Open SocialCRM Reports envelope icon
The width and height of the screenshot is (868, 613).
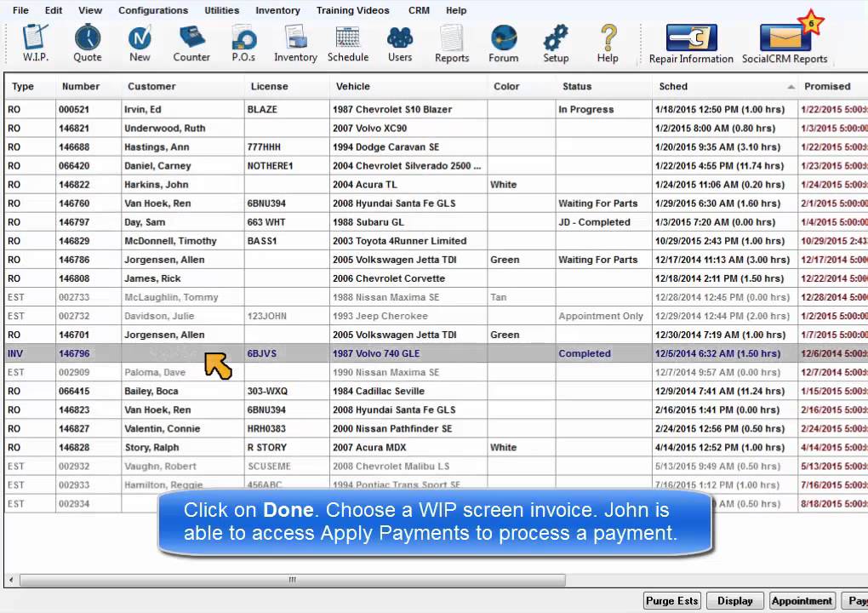[x=785, y=43]
